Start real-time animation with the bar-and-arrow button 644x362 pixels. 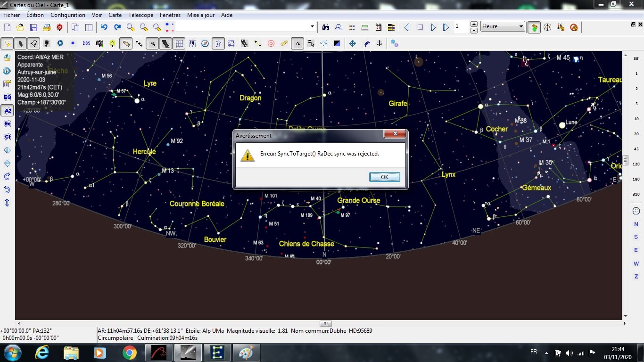click(446, 27)
